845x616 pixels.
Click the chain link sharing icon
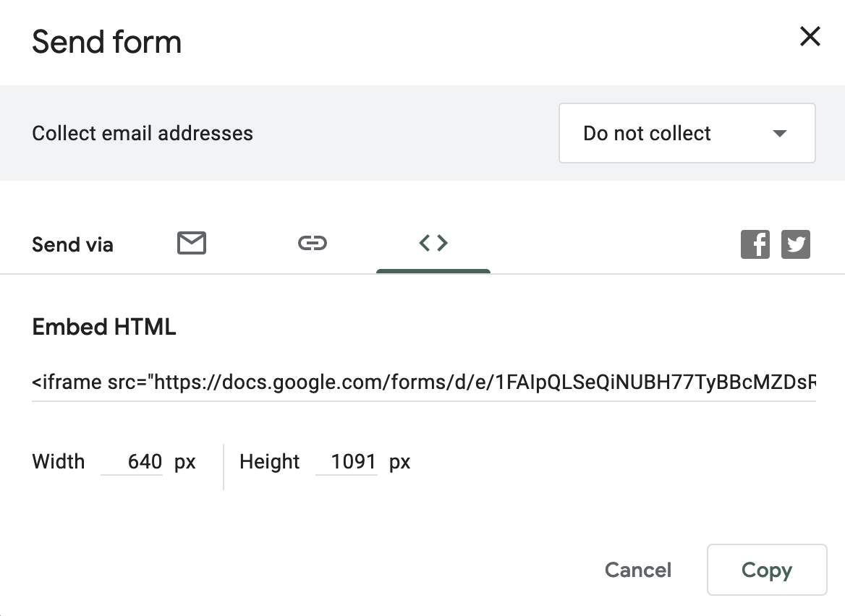point(313,244)
